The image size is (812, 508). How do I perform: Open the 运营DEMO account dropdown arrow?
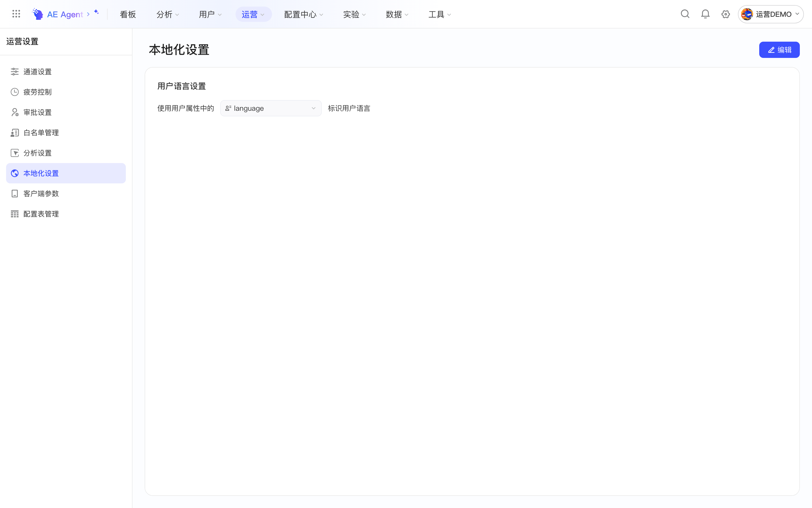coord(797,14)
